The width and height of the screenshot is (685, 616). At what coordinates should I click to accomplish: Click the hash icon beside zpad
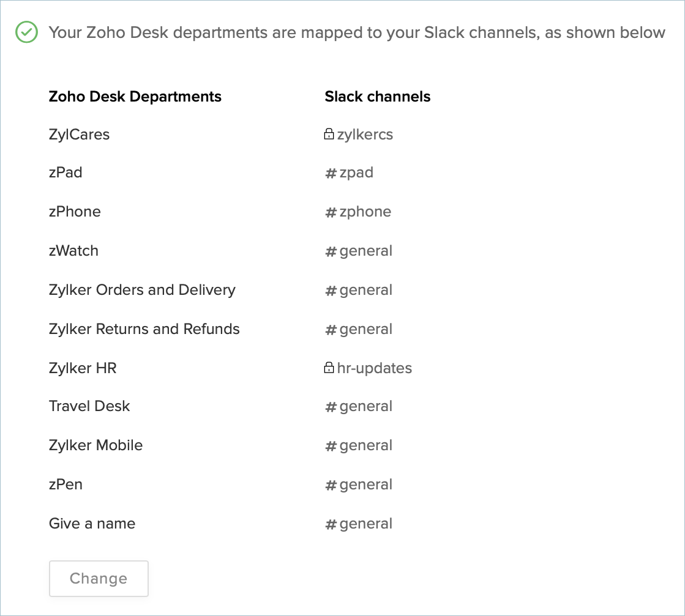(x=331, y=173)
